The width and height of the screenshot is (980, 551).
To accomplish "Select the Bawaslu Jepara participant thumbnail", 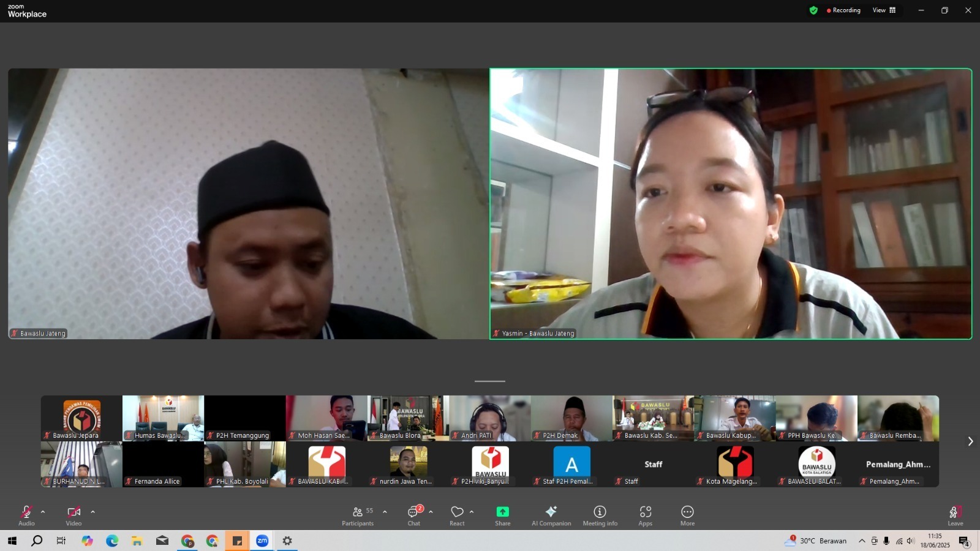I will tap(80, 418).
